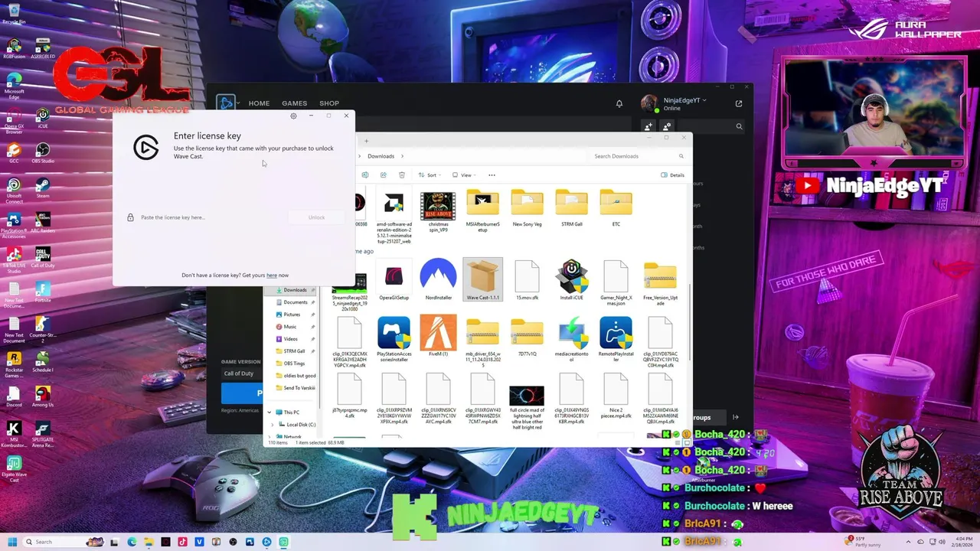Click Downloads in the Explorer address bar
Image resolution: width=980 pixels, height=551 pixels.
[x=381, y=156]
